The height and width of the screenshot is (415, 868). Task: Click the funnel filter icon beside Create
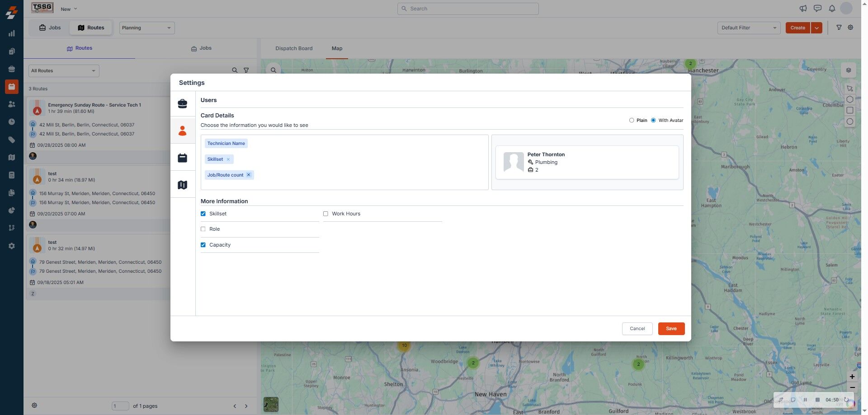[839, 28]
